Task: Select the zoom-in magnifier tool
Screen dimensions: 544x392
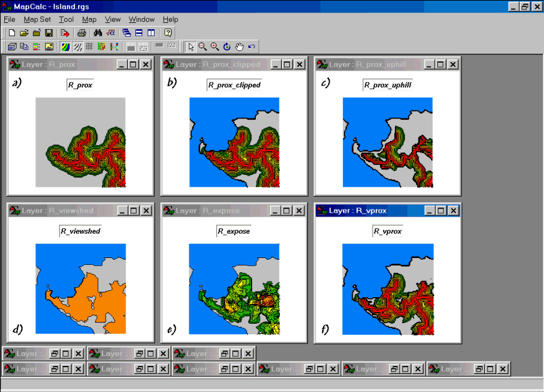Action: click(214, 47)
